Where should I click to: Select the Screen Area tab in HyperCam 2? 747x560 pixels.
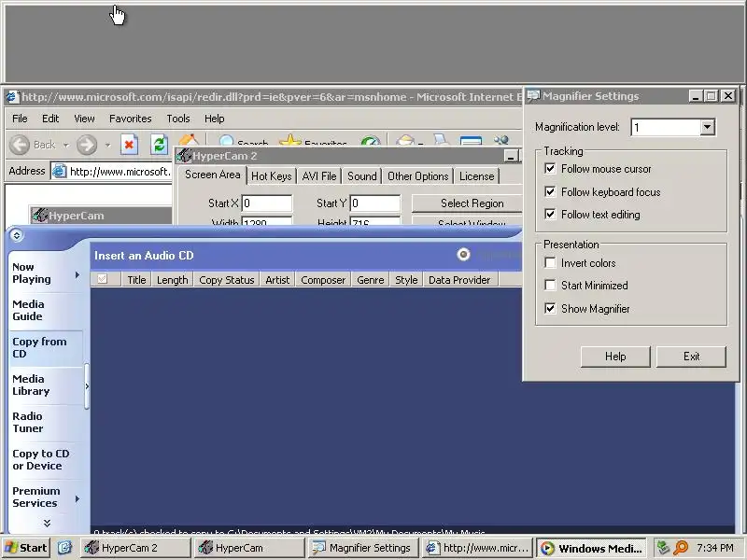(213, 175)
